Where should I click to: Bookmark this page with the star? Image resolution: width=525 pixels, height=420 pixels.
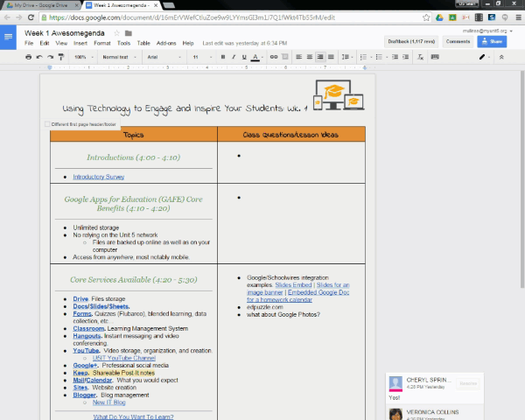[426, 17]
